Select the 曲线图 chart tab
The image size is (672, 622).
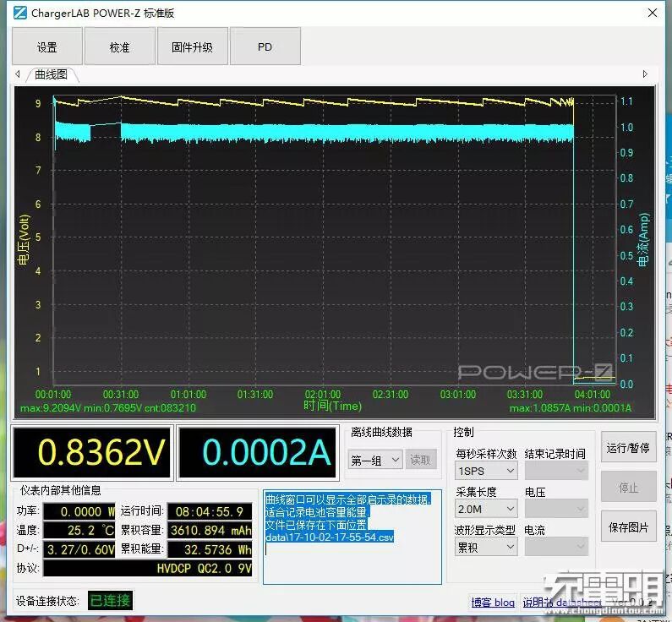(x=52, y=74)
